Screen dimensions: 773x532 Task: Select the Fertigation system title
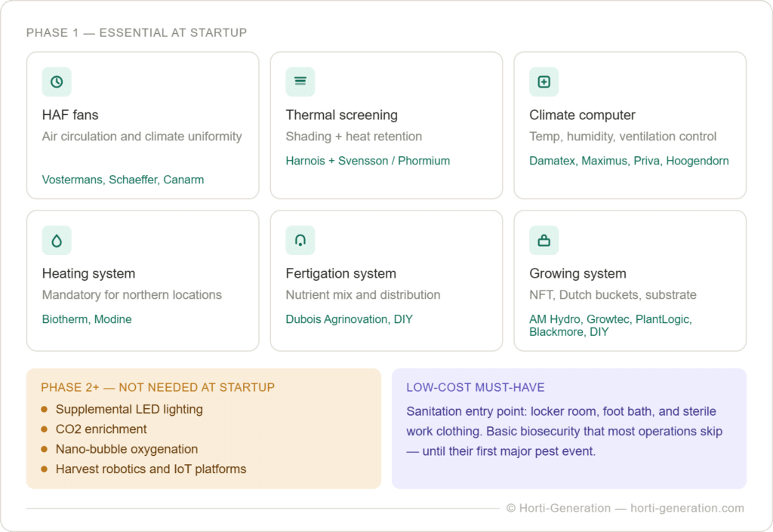coord(340,274)
